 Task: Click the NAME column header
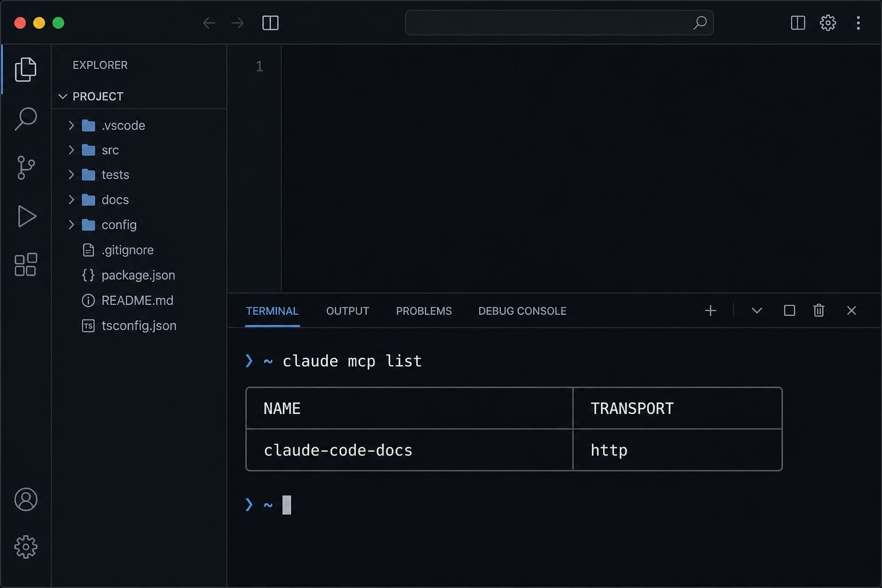(x=282, y=408)
